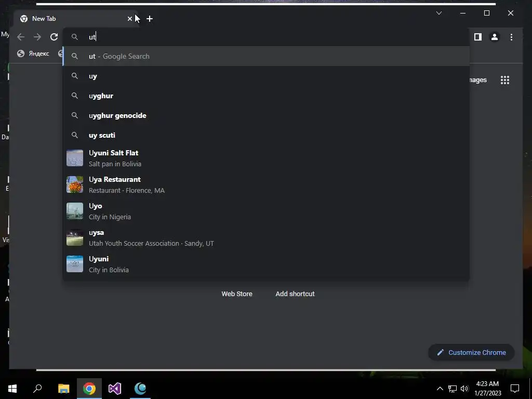
Task: Choose the 'uy' search suggestion
Action: pos(266,76)
